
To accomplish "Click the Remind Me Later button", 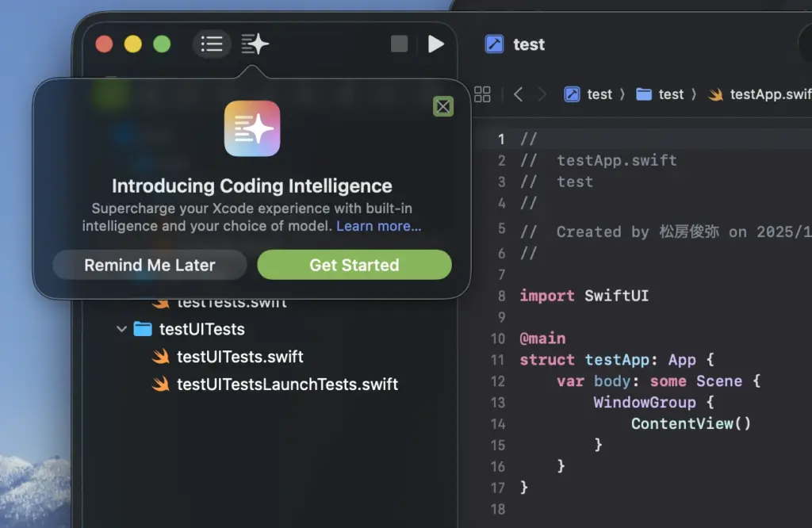I will tap(150, 265).
